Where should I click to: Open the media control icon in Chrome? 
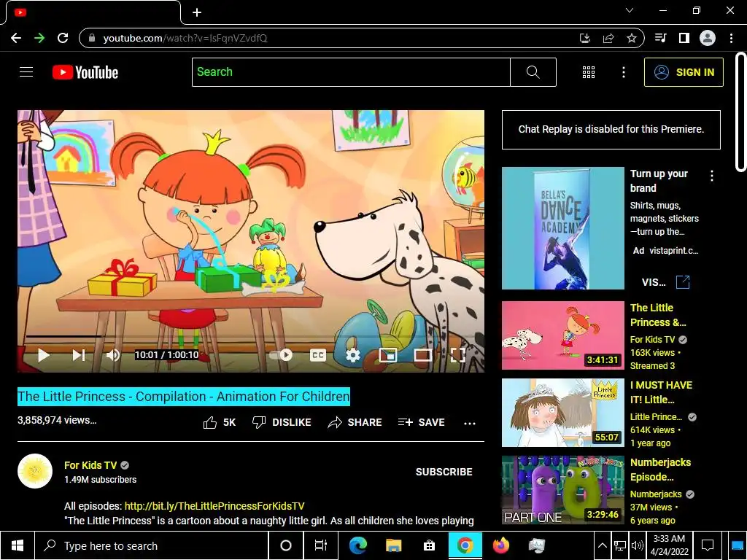coord(661,38)
